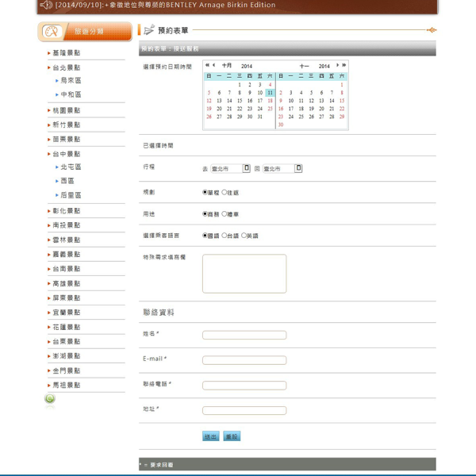This screenshot has width=476, height=476.
Task: Open 台北景點 in the sidebar
Action: (x=67, y=67)
